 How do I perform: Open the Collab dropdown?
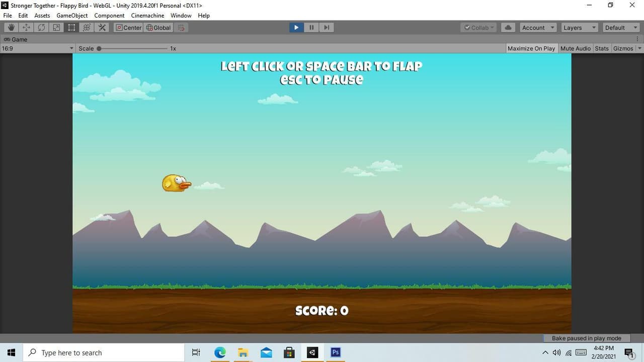(479, 28)
